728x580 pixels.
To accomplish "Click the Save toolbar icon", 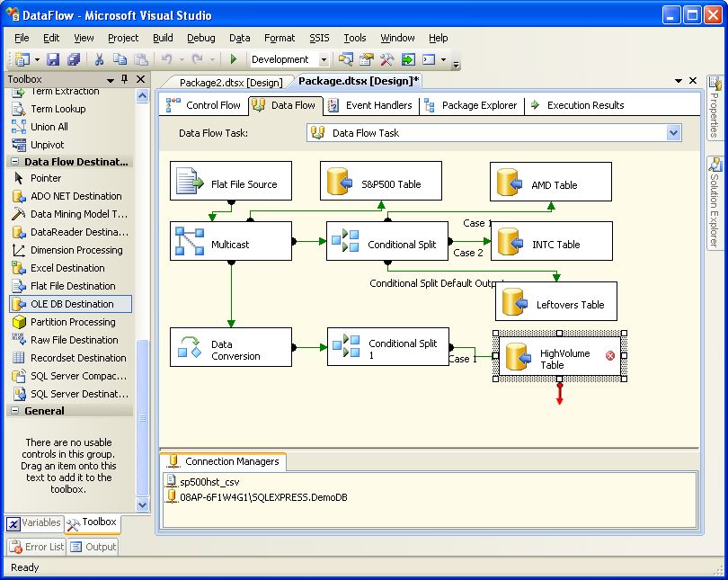I will pyautogui.click(x=53, y=59).
